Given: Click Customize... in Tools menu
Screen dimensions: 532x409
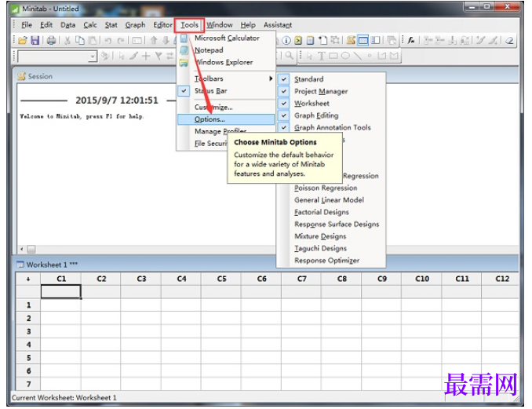Looking at the screenshot, I should pos(213,107).
